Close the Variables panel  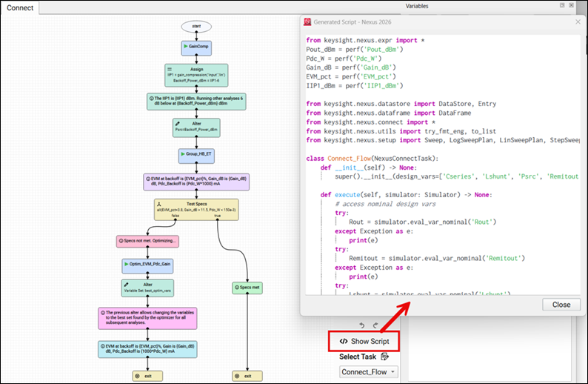click(571, 5)
